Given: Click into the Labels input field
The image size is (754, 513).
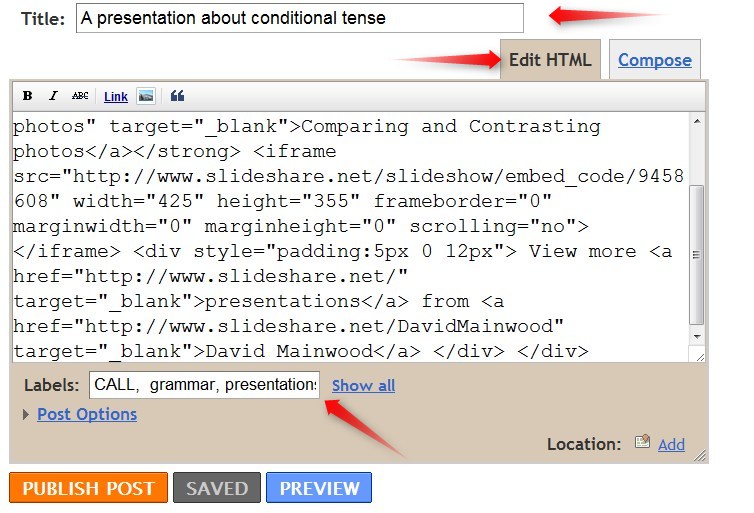Looking at the screenshot, I should [x=204, y=385].
